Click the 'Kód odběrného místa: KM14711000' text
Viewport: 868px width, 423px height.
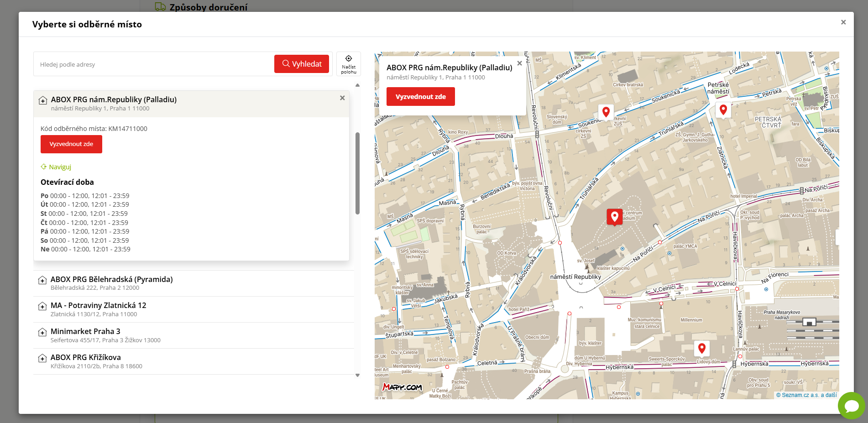point(94,129)
